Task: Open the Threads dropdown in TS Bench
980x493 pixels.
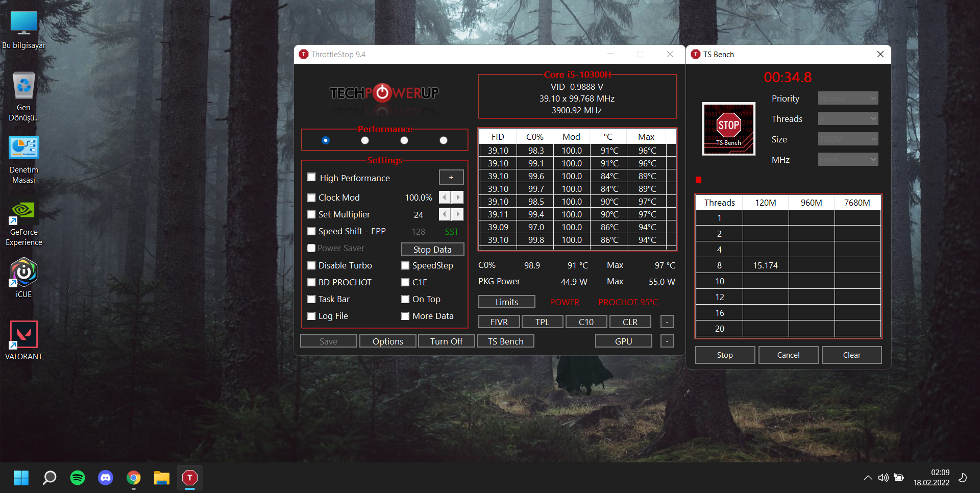Action: tap(848, 118)
